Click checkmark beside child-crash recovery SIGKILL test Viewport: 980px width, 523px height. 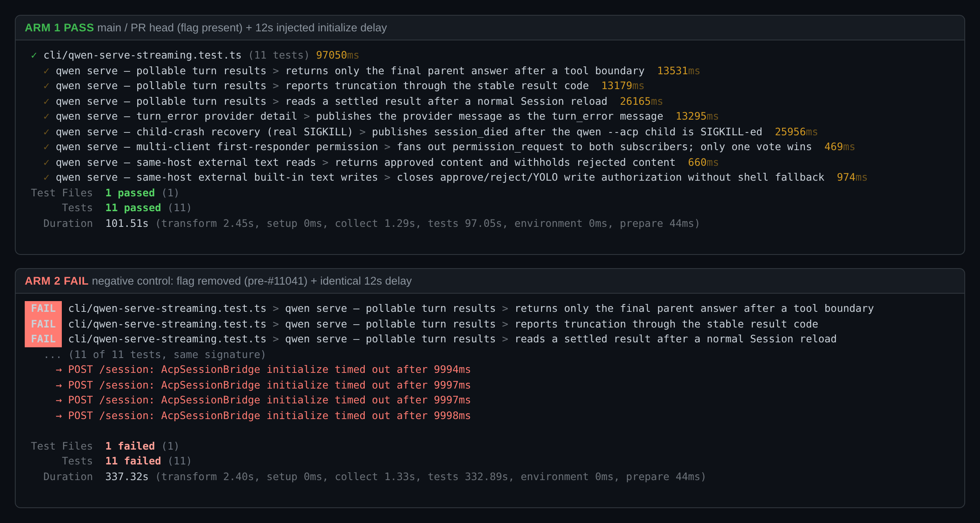[47, 132]
